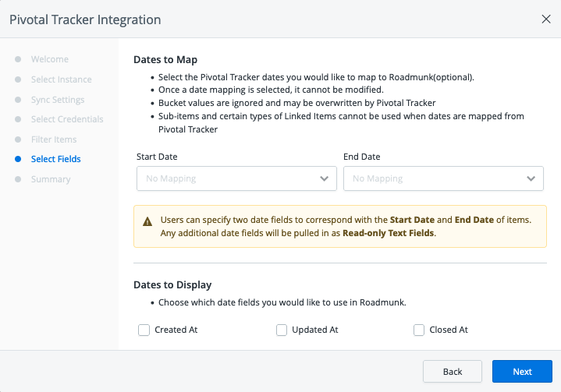Click the Sync Settings step bullet
The width and height of the screenshot is (561, 392).
[18, 100]
